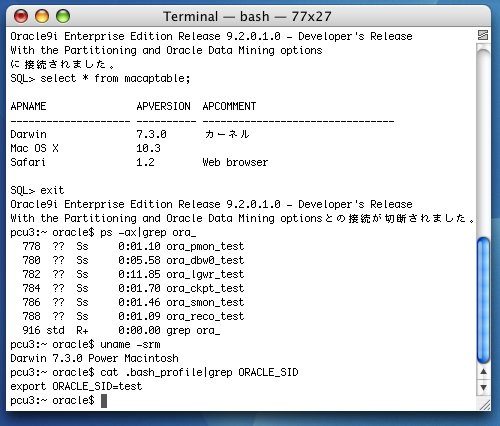Image resolution: width=500 pixels, height=426 pixels.
Task: Click the scroll down arrow
Action: [x=483, y=387]
